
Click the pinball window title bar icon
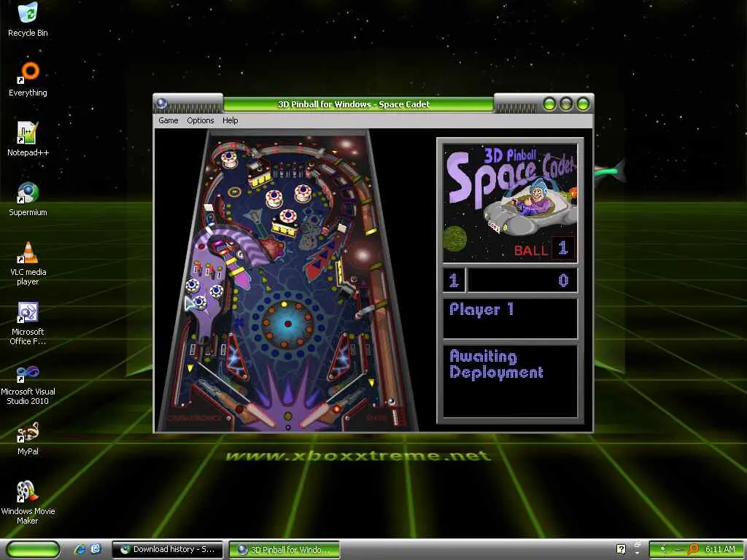(x=161, y=104)
